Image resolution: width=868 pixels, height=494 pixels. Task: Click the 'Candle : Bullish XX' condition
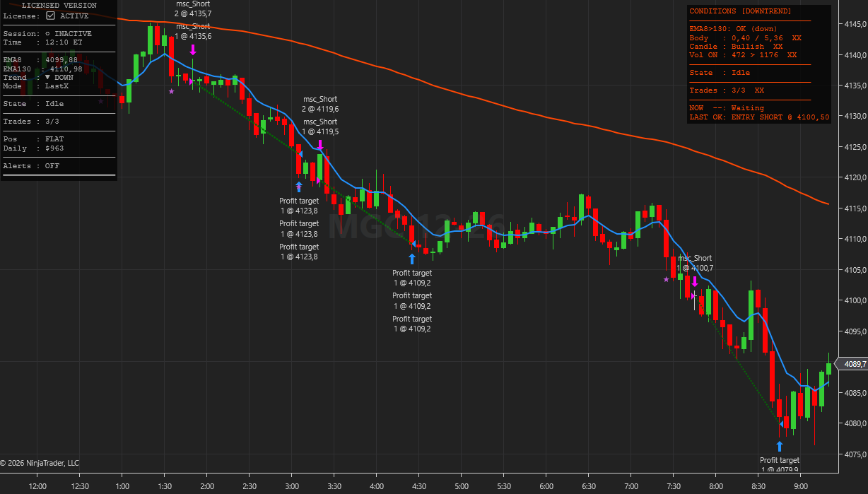pyautogui.click(x=736, y=47)
